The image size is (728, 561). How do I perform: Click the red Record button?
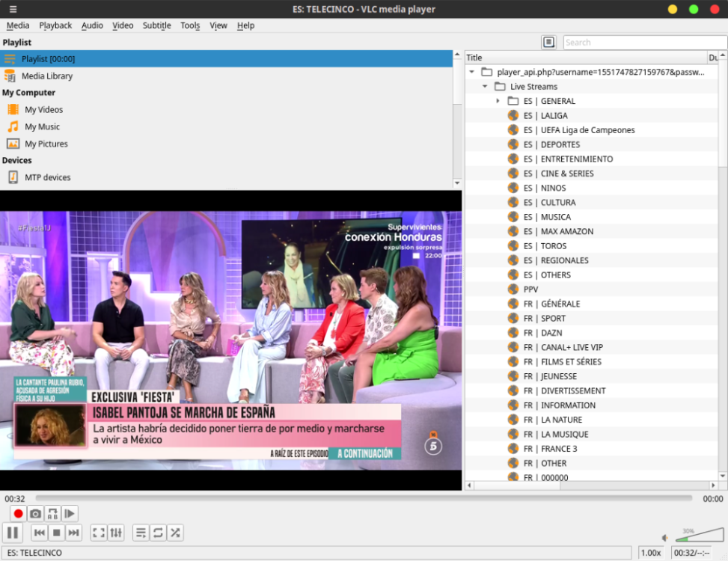point(18,514)
